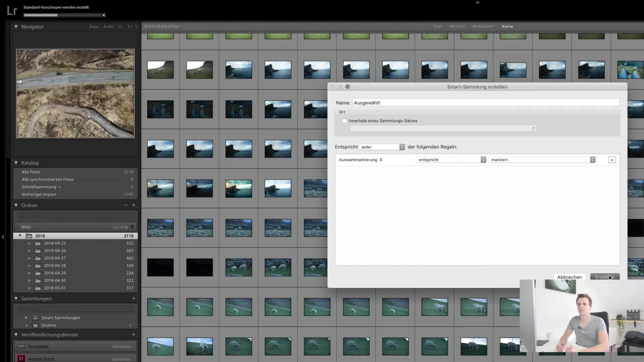This screenshot has width=644, height=362.
Task: Click the Festplatte drive icon
Action: point(21,346)
